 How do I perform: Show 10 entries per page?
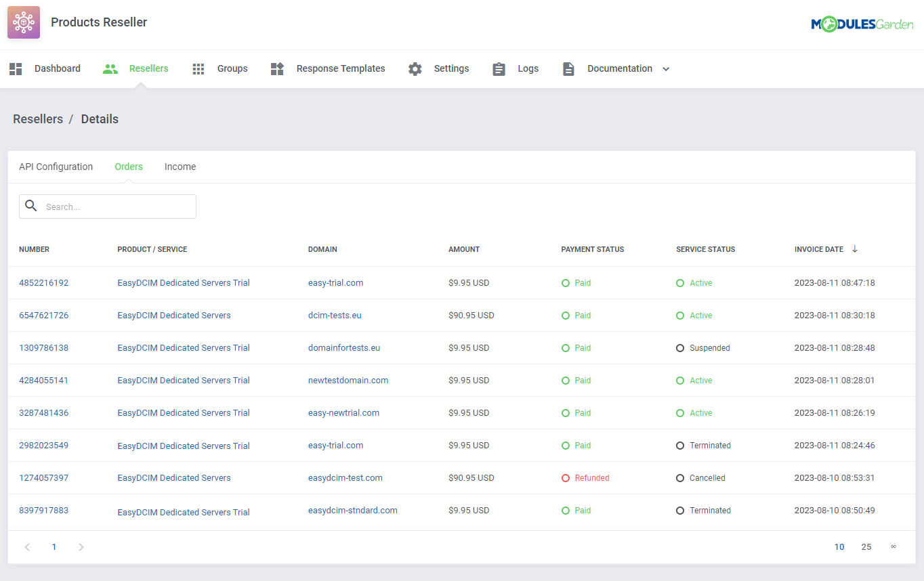[x=839, y=547]
